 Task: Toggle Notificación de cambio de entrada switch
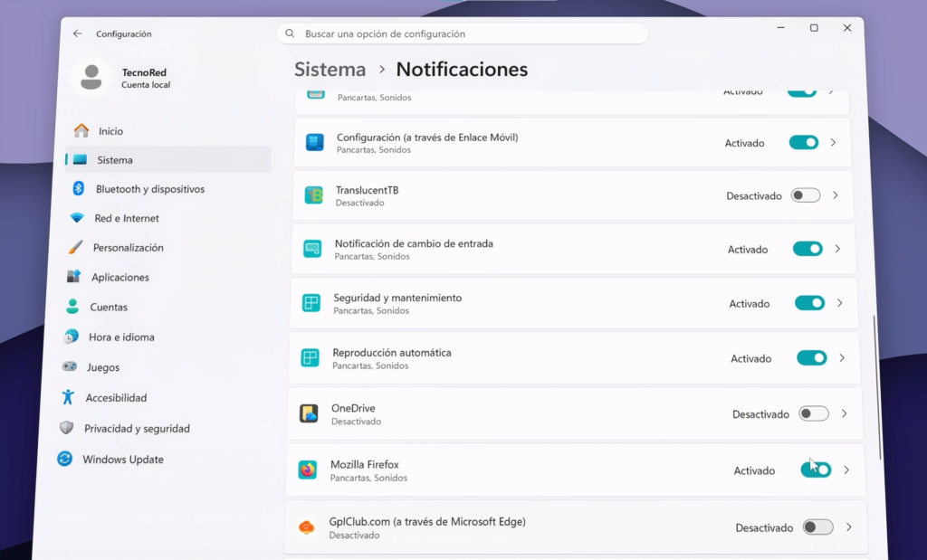(808, 249)
